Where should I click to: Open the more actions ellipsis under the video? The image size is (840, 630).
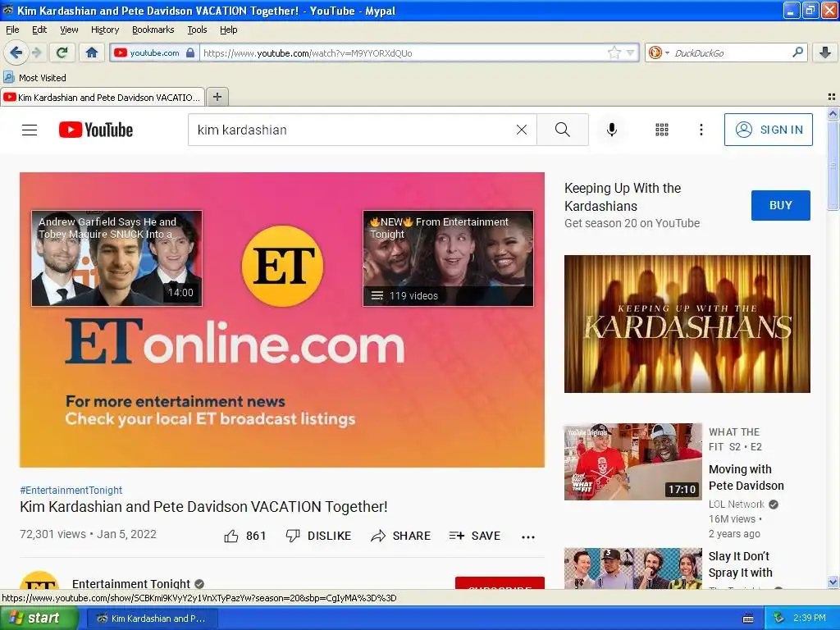click(x=528, y=536)
